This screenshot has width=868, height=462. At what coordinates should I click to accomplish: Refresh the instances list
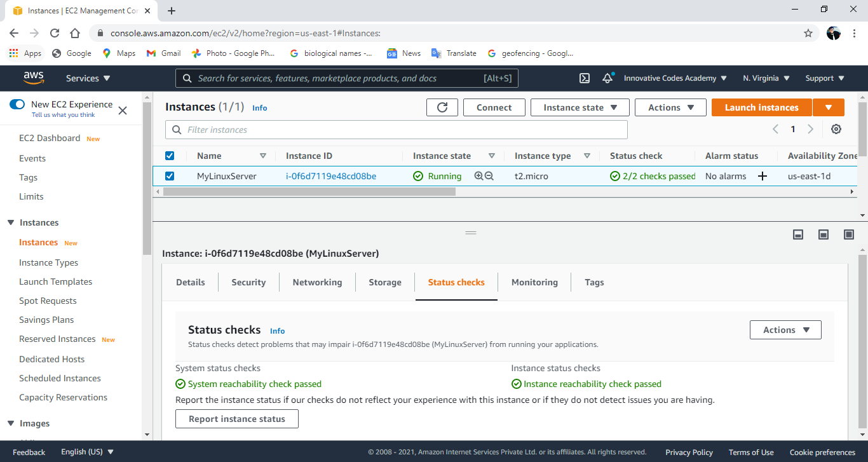coord(442,107)
